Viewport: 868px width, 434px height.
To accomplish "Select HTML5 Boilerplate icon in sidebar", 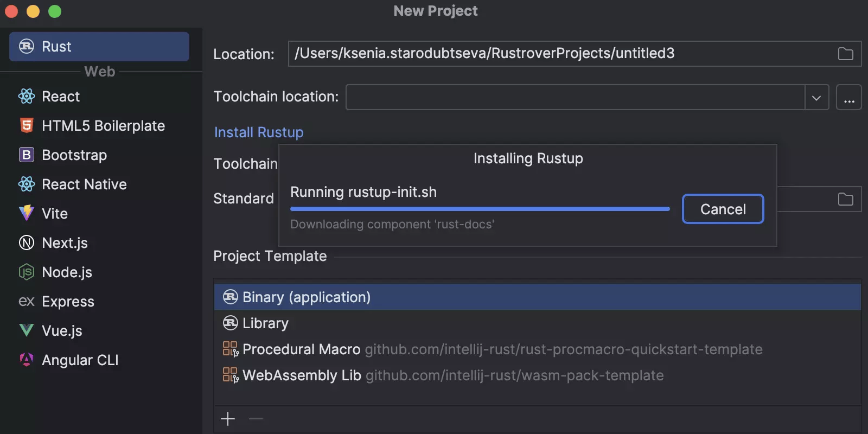I will (27, 126).
